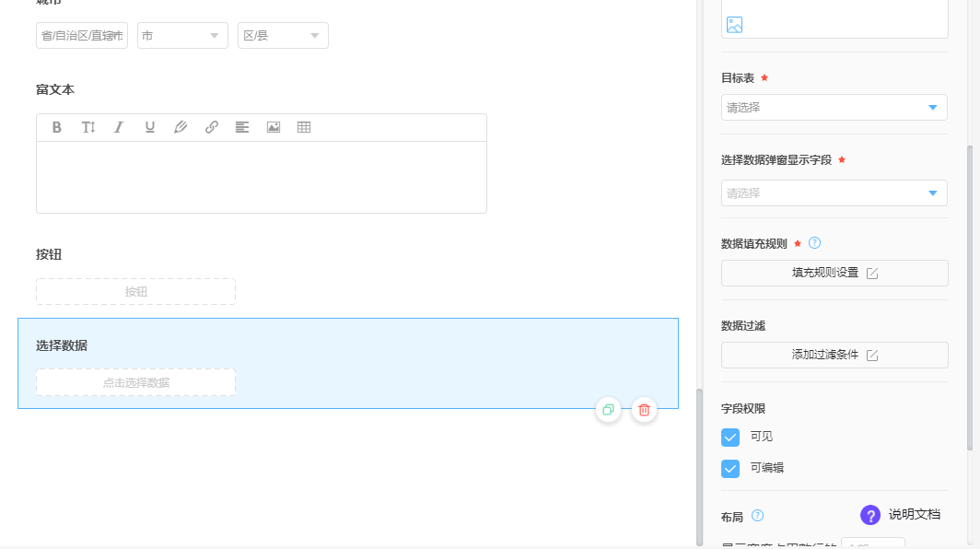Insert a hyperlink via link icon

211,127
